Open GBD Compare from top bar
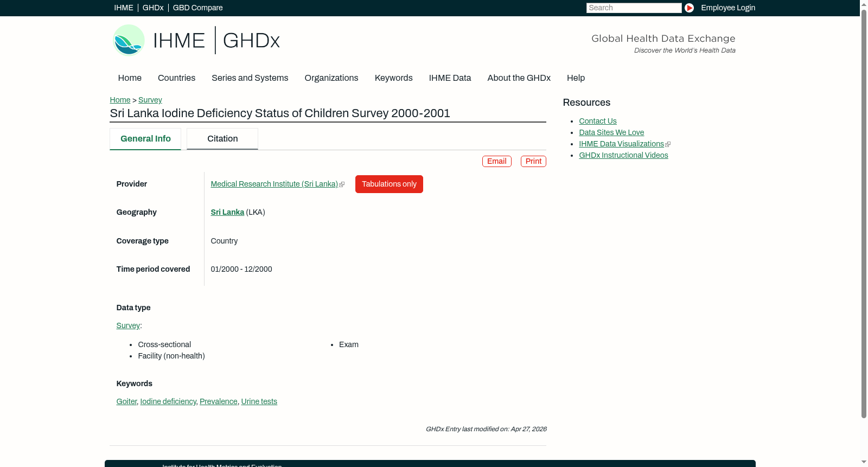The height and width of the screenshot is (467, 868). [197, 8]
